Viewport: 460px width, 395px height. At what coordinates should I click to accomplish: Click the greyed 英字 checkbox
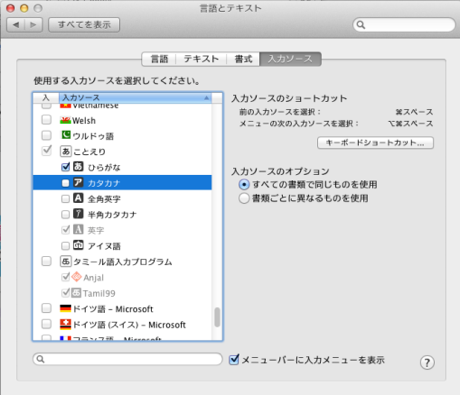66,229
